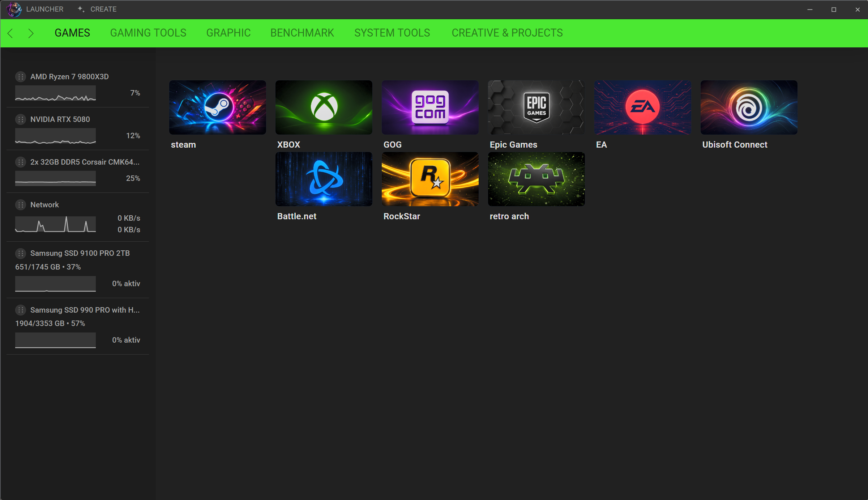The height and width of the screenshot is (500, 868).
Task: Click the 'retro arch' label text
Action: coord(509,216)
